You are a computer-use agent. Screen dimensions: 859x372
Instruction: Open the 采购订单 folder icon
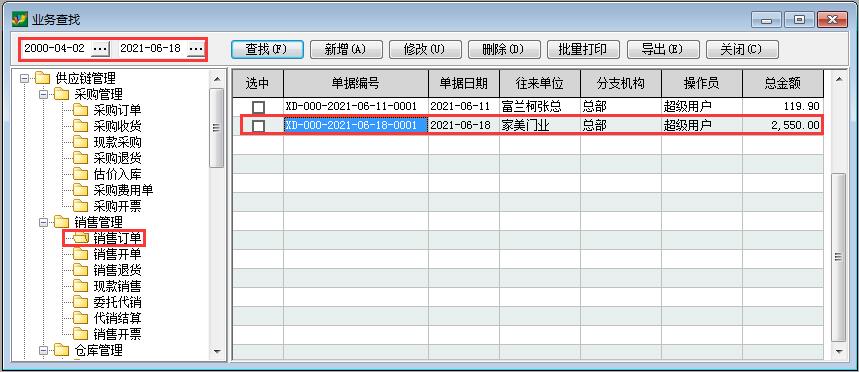81,110
